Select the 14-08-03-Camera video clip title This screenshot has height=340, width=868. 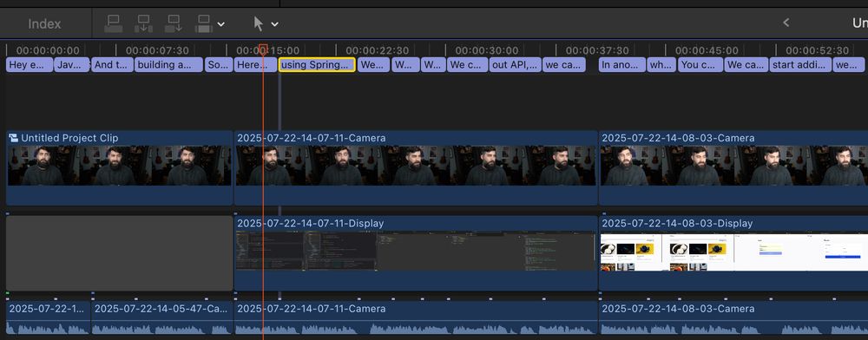(678, 138)
